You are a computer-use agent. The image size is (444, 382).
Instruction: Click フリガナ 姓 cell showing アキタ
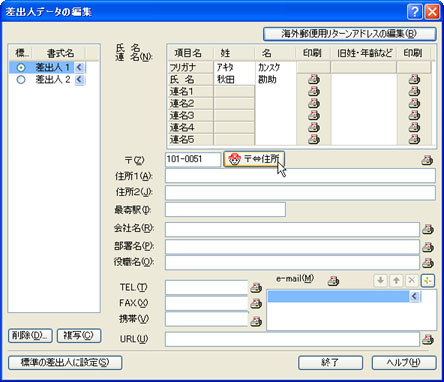pos(234,68)
